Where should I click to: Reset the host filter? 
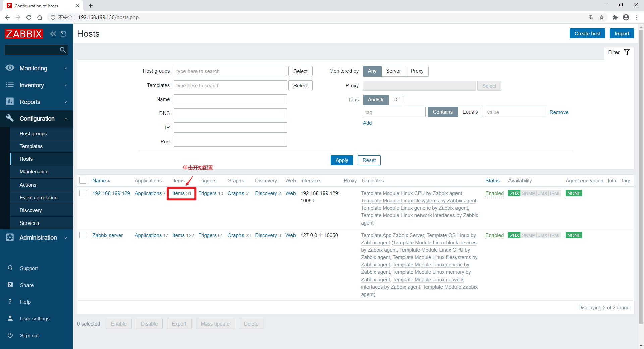[x=369, y=160]
